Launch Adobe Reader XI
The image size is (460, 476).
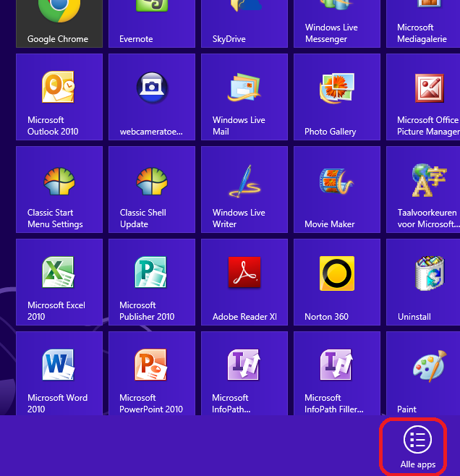[x=244, y=282]
